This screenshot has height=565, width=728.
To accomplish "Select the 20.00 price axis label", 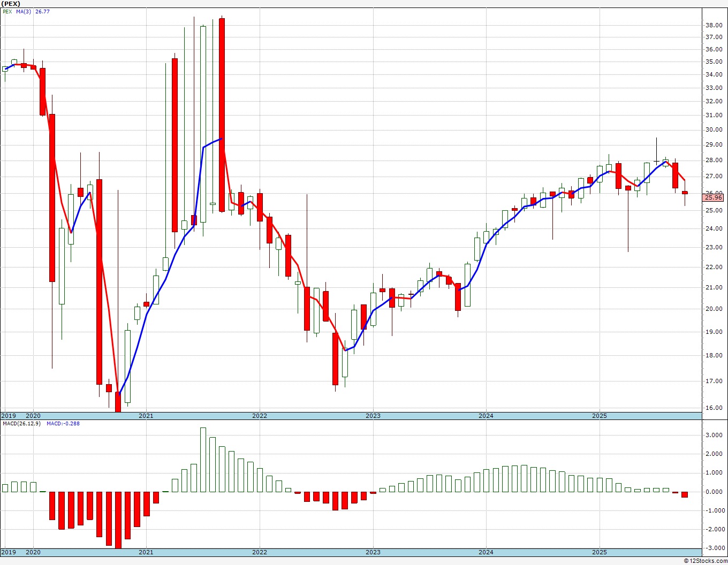I will (x=714, y=309).
